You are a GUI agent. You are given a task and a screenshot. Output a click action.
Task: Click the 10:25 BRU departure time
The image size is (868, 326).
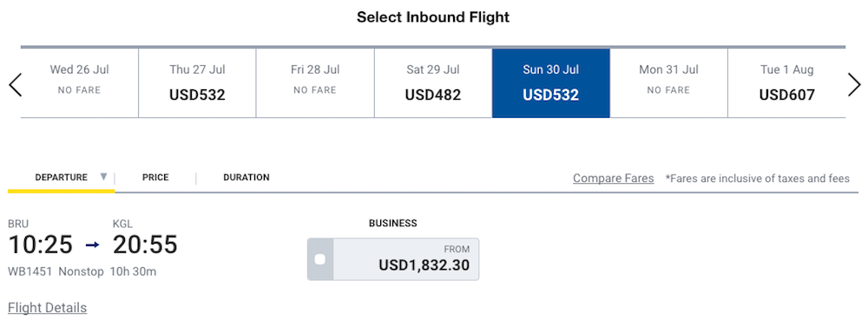click(41, 244)
